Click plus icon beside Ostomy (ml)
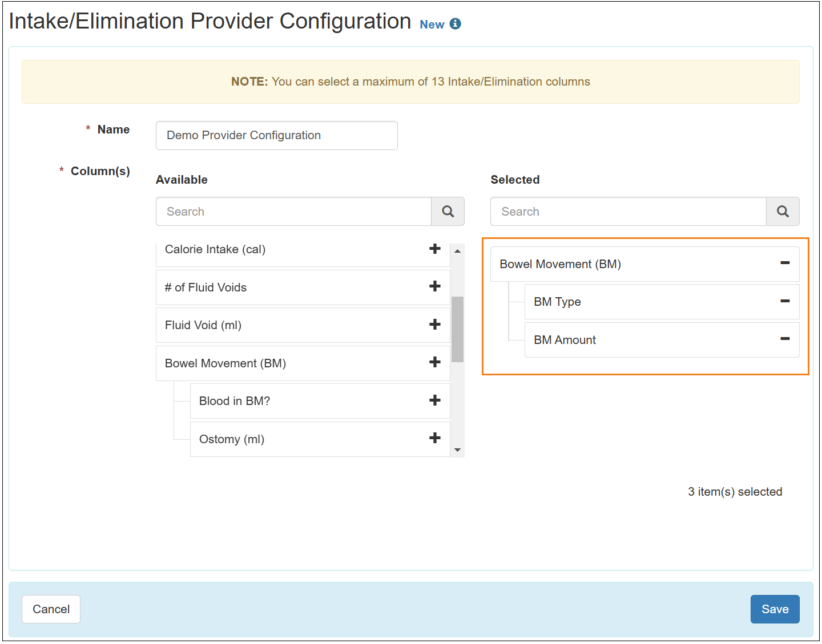This screenshot has height=644, width=822. pyautogui.click(x=435, y=438)
